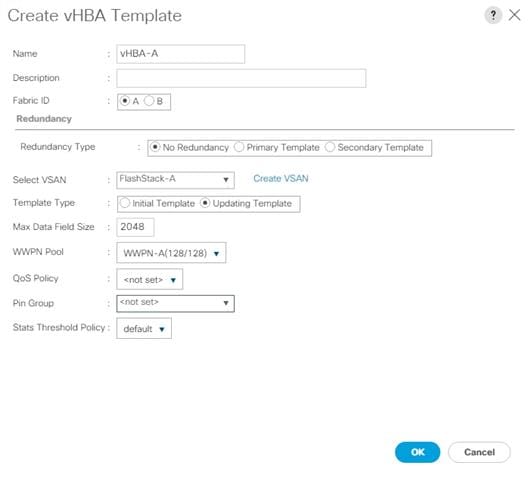Open the Pin Group dropdown
This screenshot has height=478, width=529.
coord(175,303)
